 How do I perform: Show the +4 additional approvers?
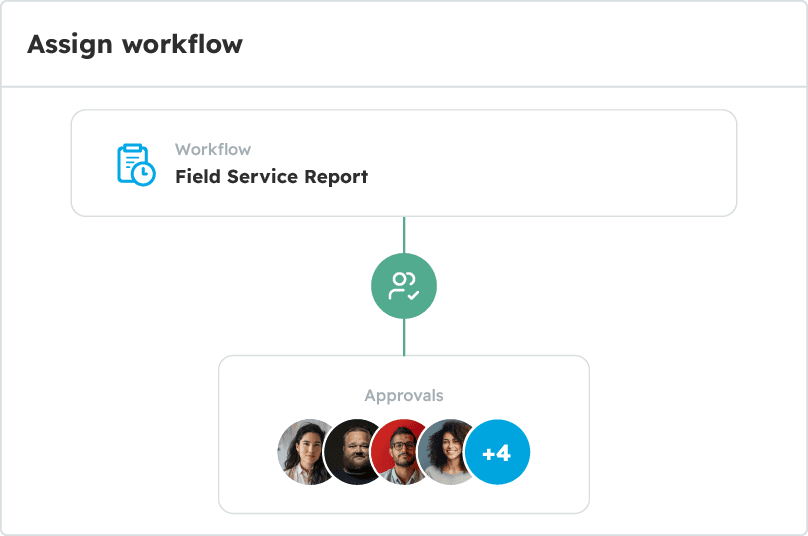[x=497, y=452]
